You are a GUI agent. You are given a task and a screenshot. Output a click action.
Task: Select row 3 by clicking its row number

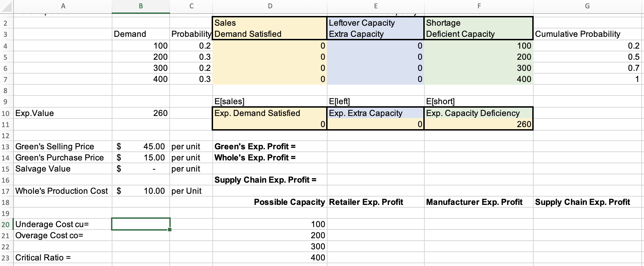point(6,34)
